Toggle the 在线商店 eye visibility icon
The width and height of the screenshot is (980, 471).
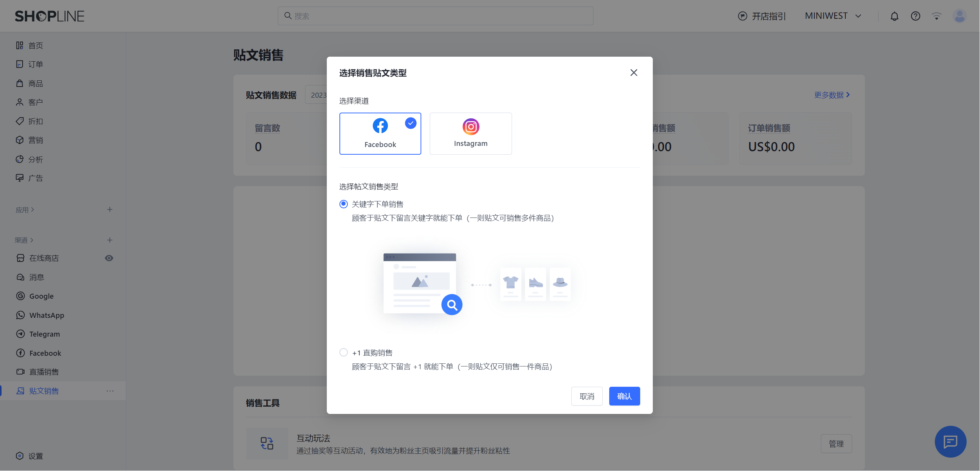click(109, 258)
